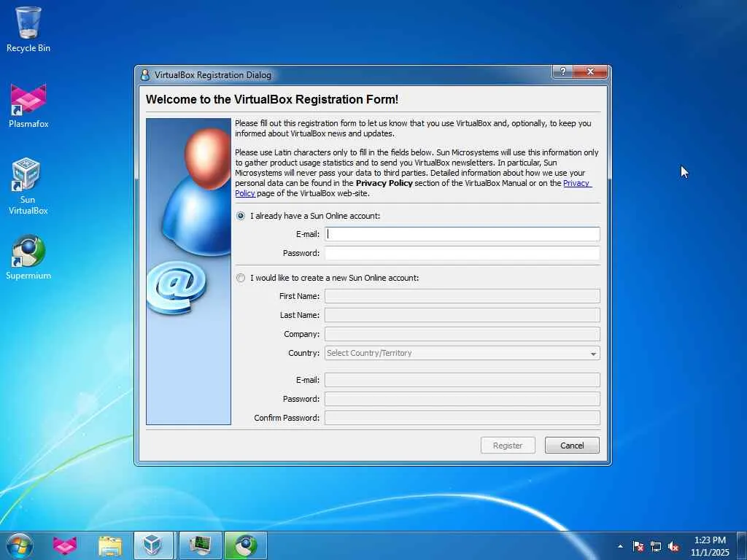Open the Privacy Policy link

click(x=577, y=183)
